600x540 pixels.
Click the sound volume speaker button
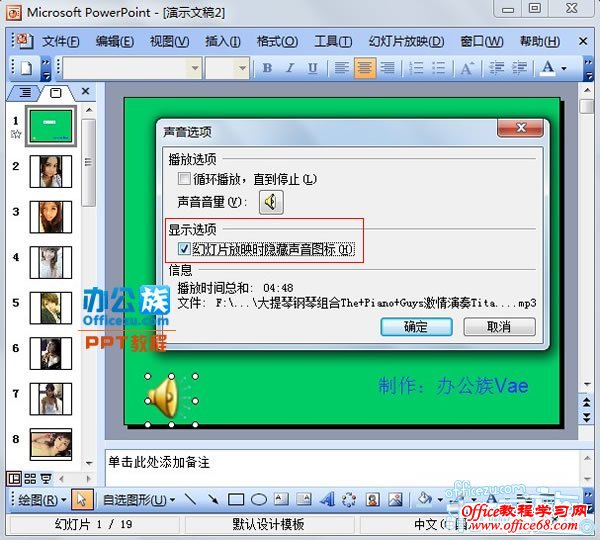(x=271, y=202)
